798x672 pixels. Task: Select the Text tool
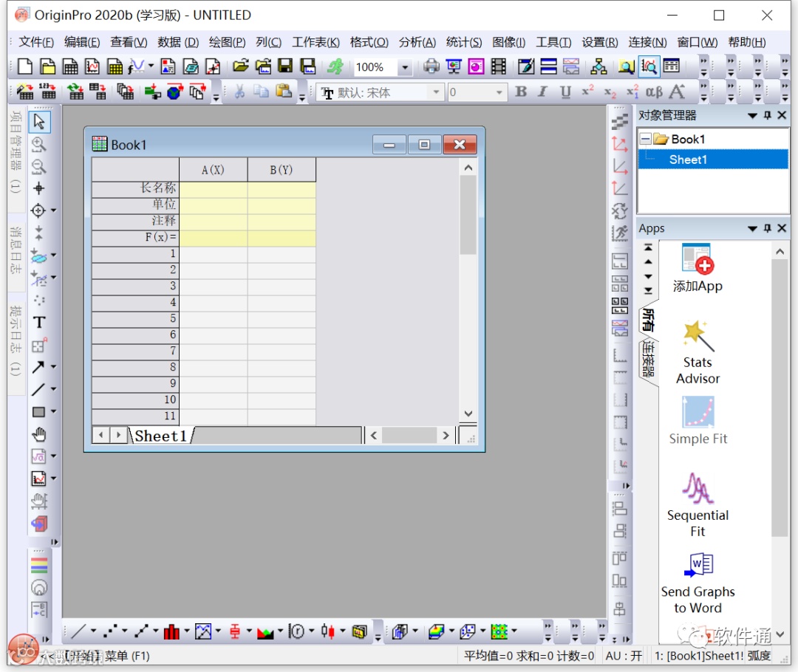click(39, 323)
